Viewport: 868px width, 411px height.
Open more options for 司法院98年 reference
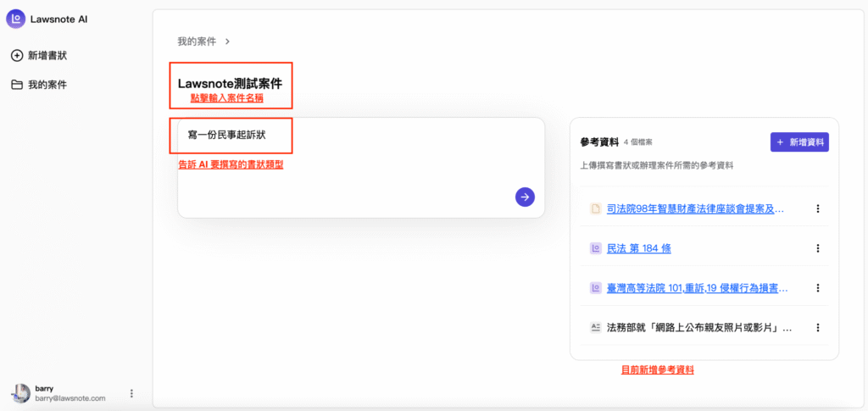click(818, 208)
